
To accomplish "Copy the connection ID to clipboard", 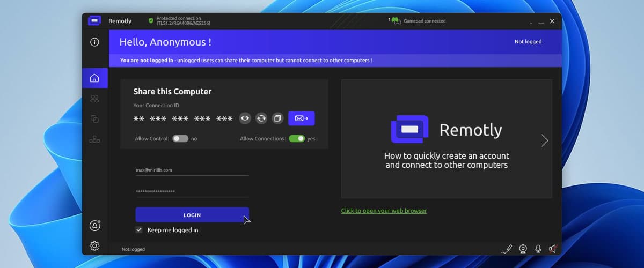I will 277,118.
